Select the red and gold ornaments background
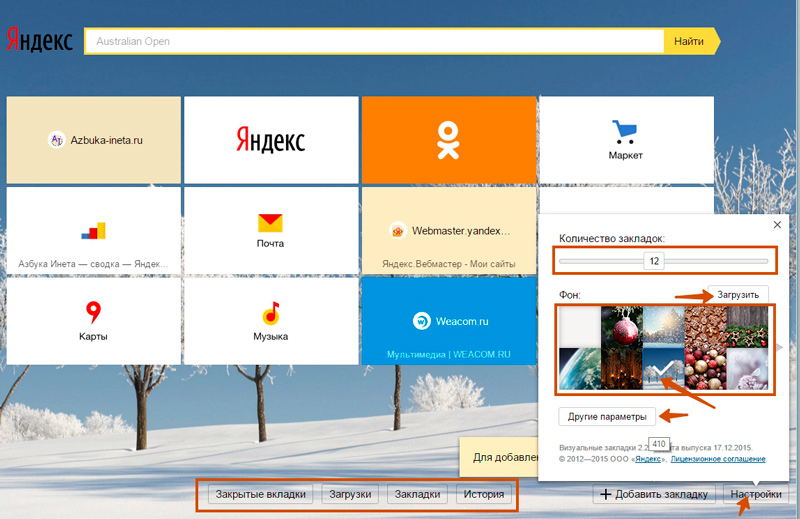Image resolution: width=800 pixels, height=519 pixels. tap(706, 368)
